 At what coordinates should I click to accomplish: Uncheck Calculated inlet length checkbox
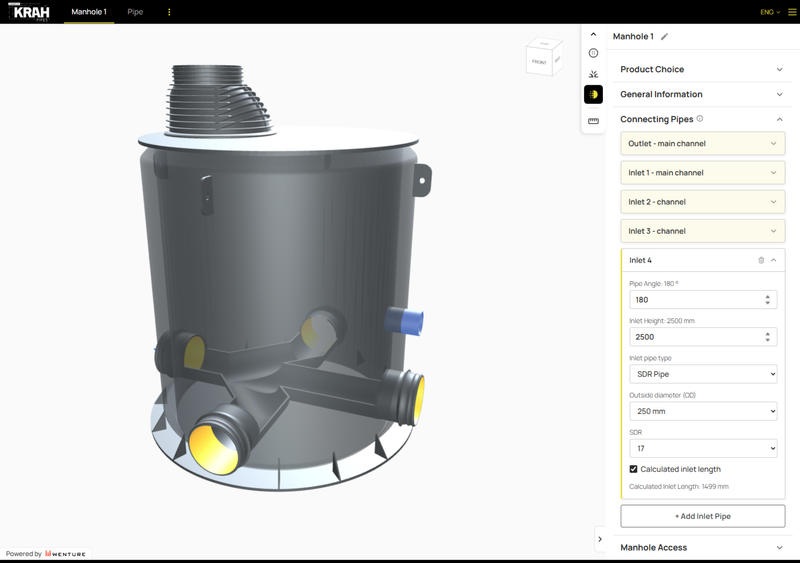pyautogui.click(x=633, y=469)
